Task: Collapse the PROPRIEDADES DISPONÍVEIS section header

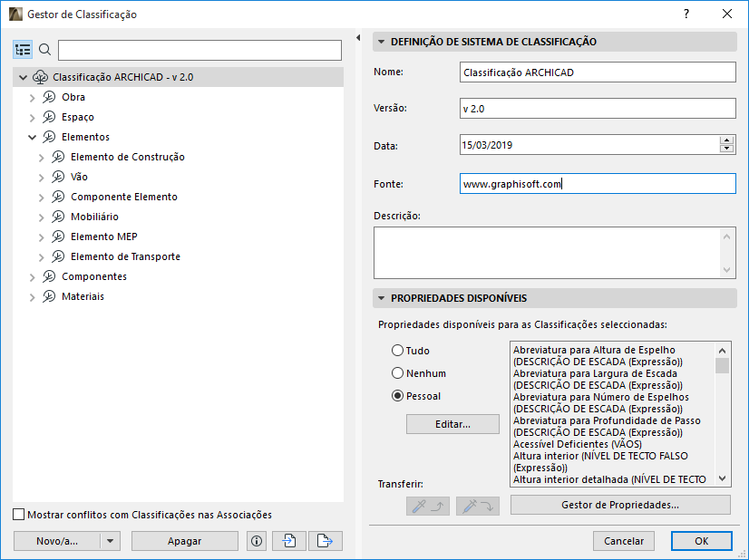Action: coord(384,297)
